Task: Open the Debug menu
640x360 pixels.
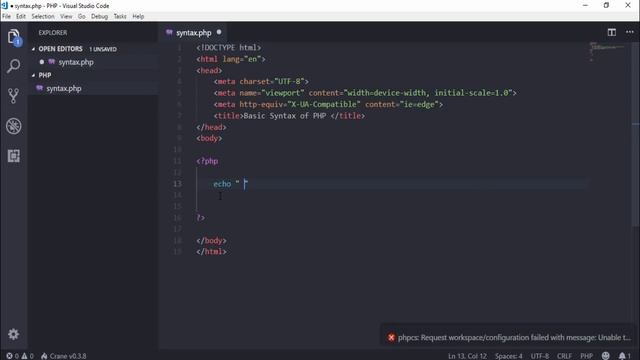Action: (99, 16)
